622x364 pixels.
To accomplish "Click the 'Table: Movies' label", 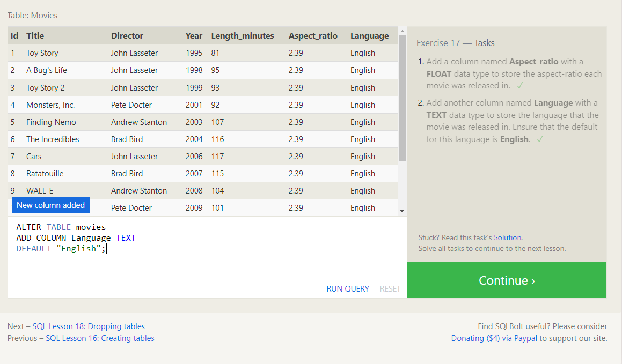I will (33, 16).
